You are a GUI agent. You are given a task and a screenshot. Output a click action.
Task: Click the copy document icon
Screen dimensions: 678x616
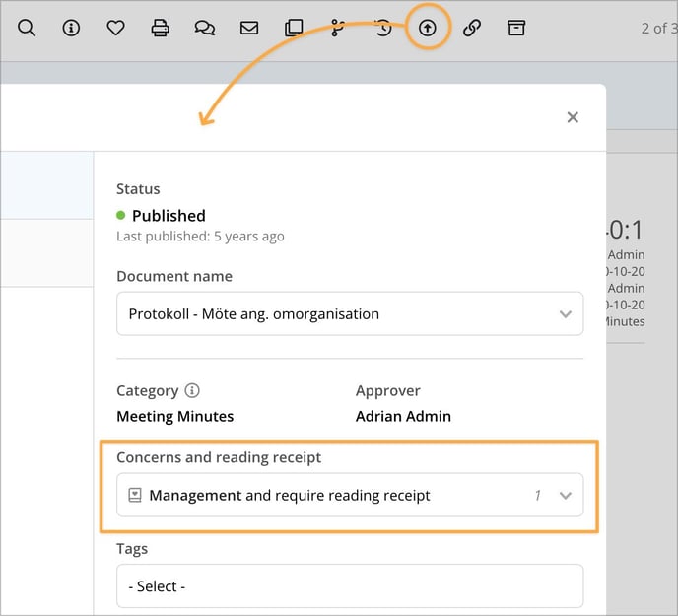(294, 28)
